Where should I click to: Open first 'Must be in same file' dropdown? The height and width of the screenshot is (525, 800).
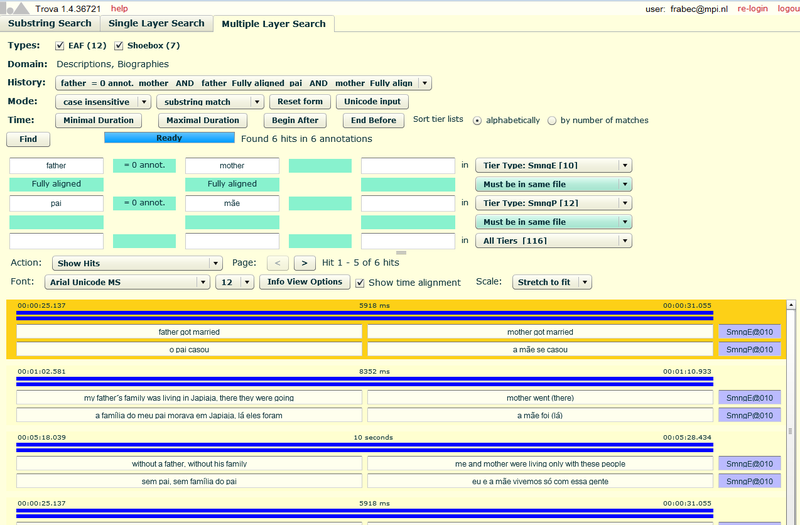pos(554,184)
